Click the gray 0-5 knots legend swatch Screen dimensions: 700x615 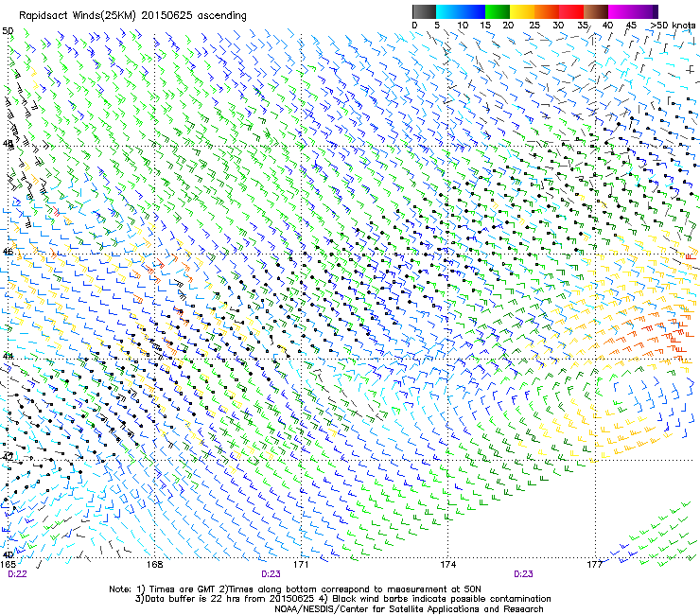[424, 11]
